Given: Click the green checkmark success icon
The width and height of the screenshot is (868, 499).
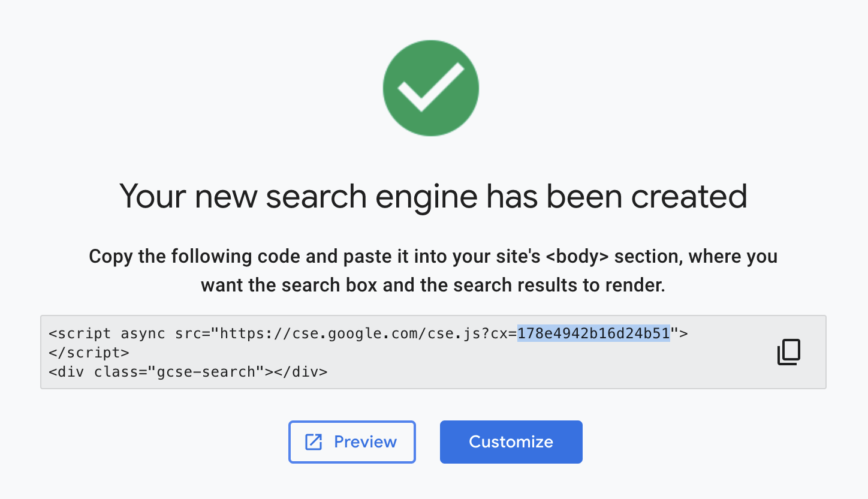Looking at the screenshot, I should point(431,88).
